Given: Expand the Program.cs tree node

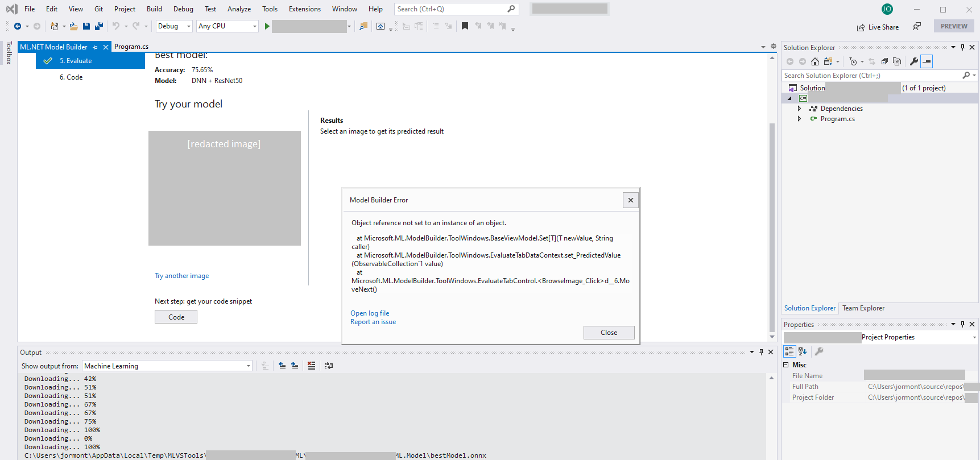Looking at the screenshot, I should point(799,119).
